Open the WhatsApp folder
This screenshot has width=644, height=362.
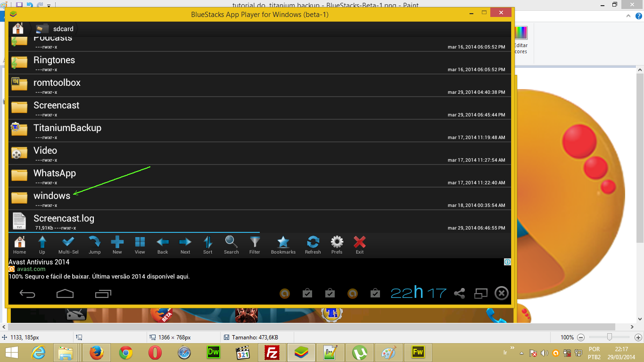[x=260, y=176]
